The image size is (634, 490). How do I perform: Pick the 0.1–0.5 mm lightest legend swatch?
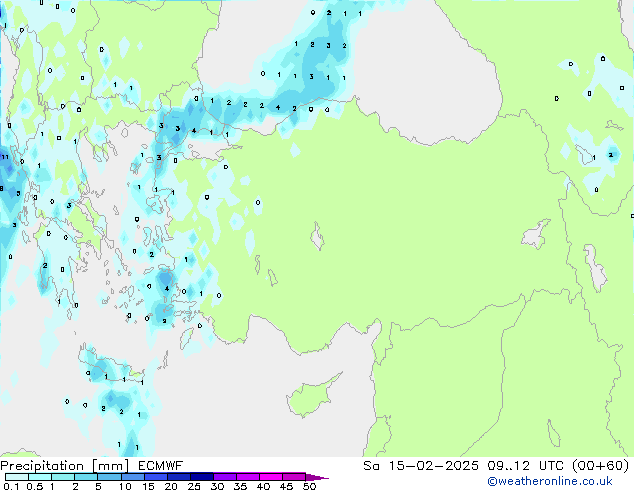(17, 477)
